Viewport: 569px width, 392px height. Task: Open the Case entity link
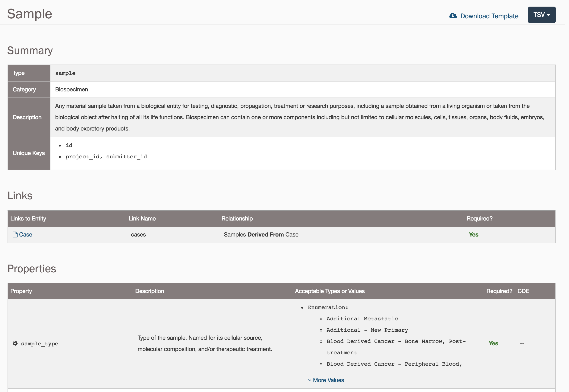[x=25, y=235]
